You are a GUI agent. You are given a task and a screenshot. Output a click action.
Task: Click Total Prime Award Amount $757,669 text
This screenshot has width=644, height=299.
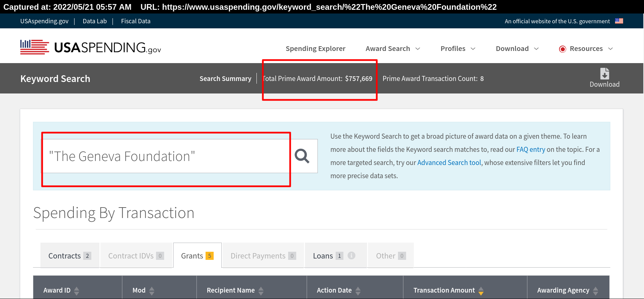[317, 79]
